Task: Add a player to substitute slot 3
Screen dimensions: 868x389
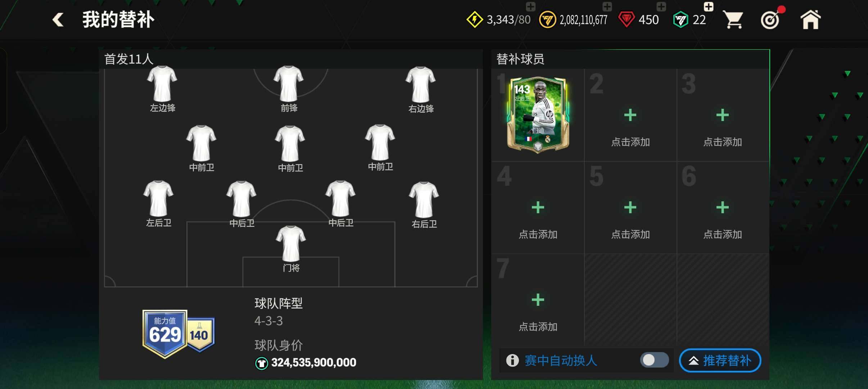Action: pyautogui.click(x=722, y=115)
